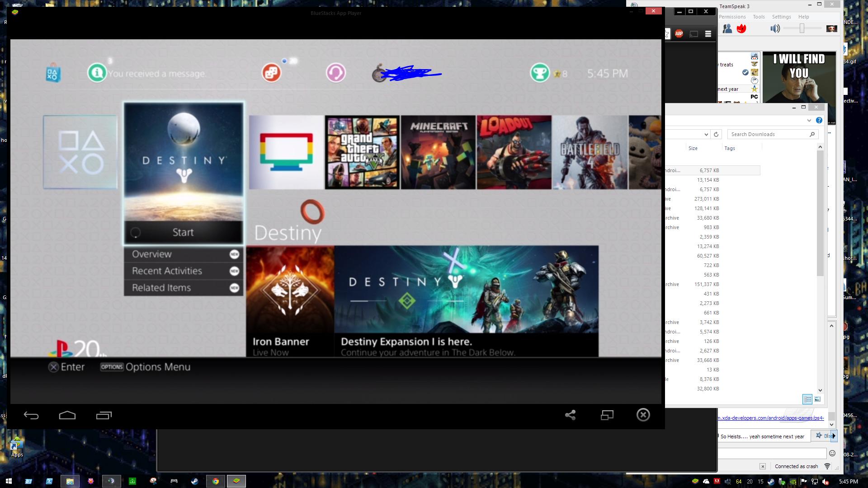
Task: Open the search filter combo box arrow
Action: coord(707,134)
